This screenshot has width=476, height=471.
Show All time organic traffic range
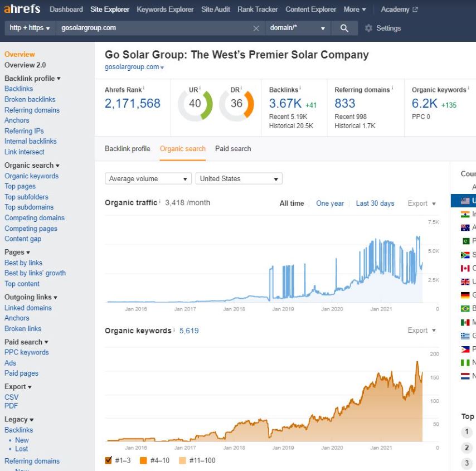292,203
